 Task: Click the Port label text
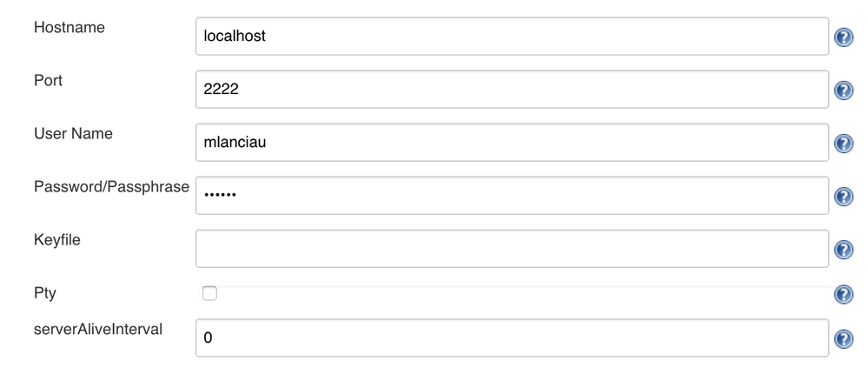49,81
